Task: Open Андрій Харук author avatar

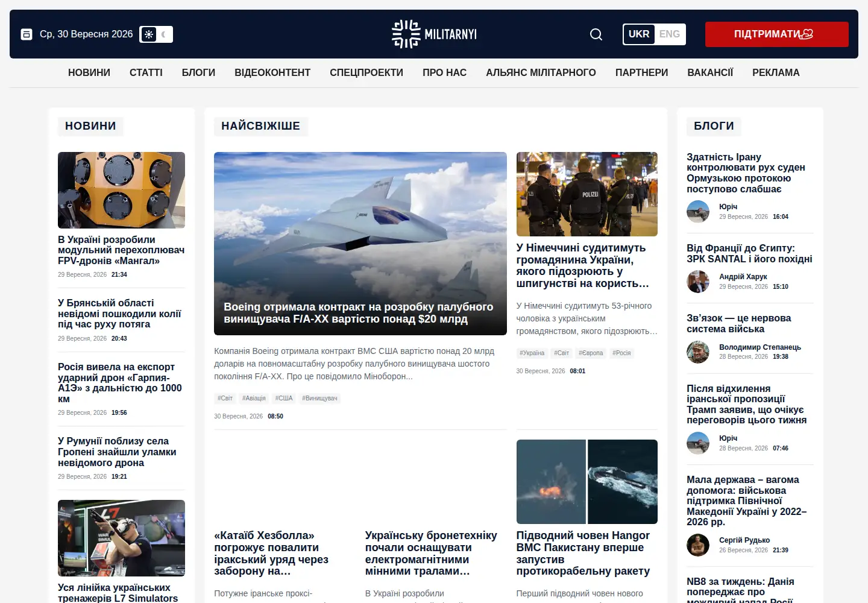Action: (698, 282)
